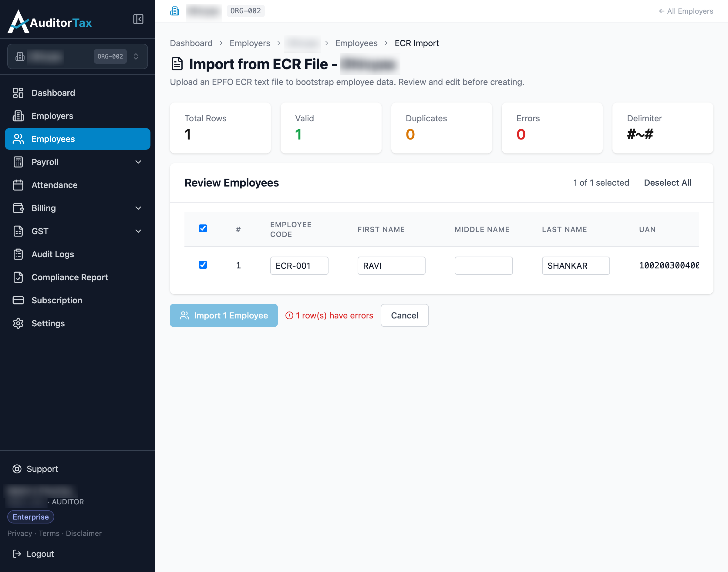Click the Billing wallet icon
This screenshot has height=572, width=728.
(x=18, y=208)
